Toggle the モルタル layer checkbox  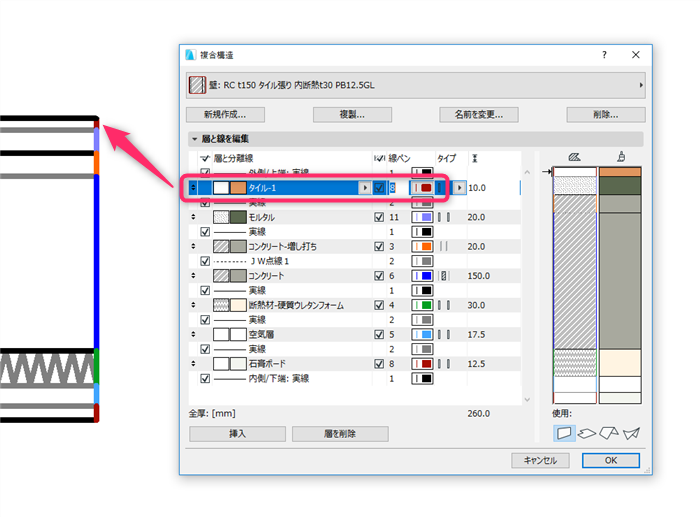pos(379,217)
